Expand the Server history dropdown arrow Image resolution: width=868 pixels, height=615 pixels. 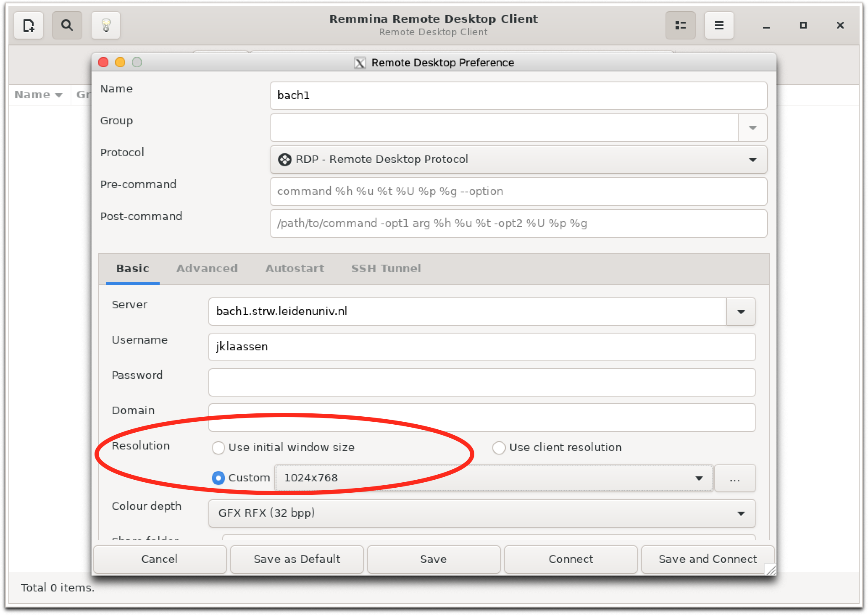741,312
